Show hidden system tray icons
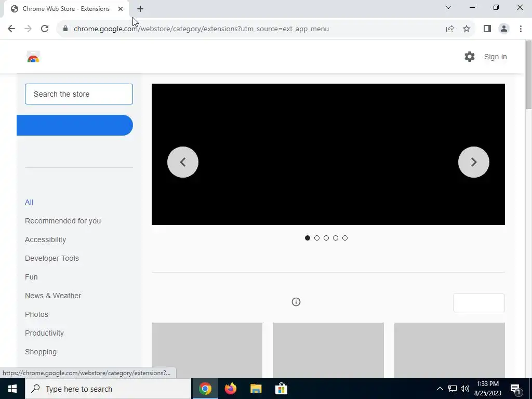This screenshot has height=399, width=532. tap(440, 389)
